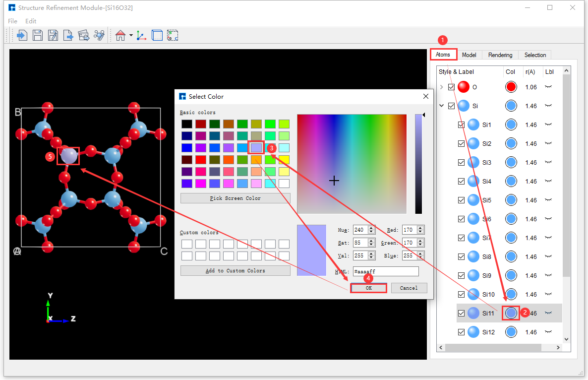Click the export file icon

click(68, 35)
